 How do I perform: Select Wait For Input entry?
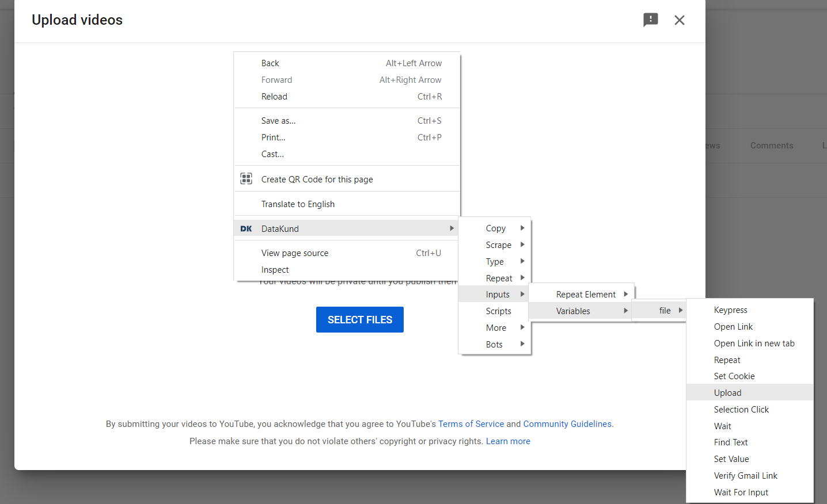(741, 492)
